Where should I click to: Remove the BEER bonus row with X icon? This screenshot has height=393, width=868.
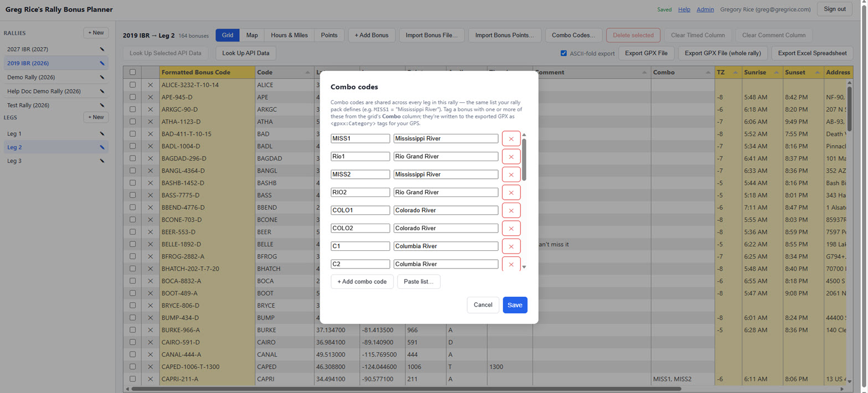[x=150, y=232]
